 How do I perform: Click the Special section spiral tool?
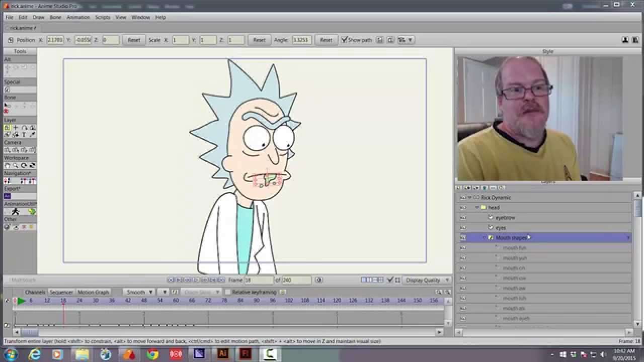pos(8,89)
